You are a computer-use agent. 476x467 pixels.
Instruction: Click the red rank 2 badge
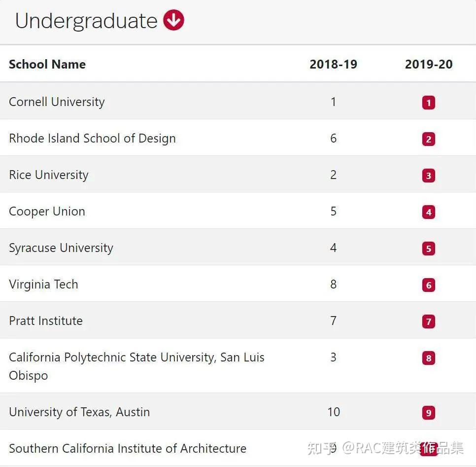point(428,139)
